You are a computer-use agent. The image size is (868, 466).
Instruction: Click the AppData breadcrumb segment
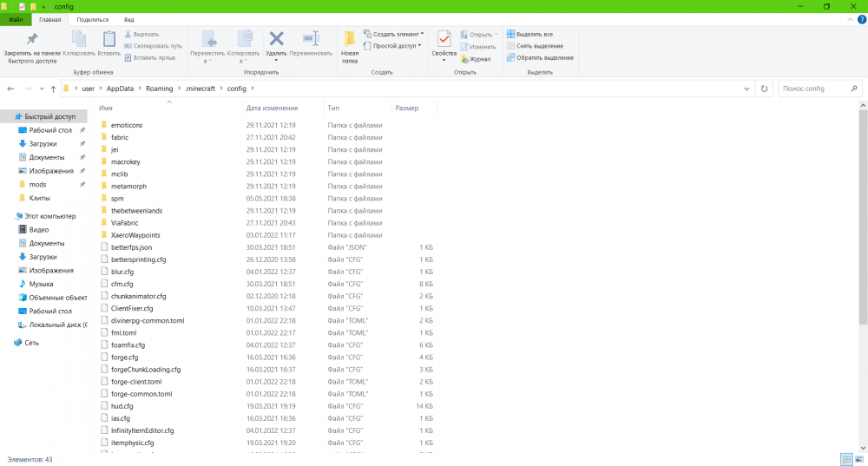tap(120, 89)
